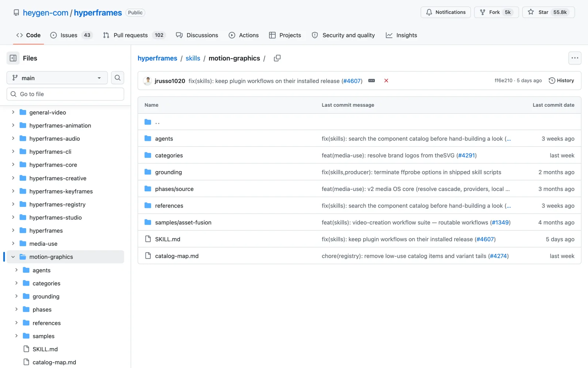Click the Notifications bell button

click(x=445, y=12)
